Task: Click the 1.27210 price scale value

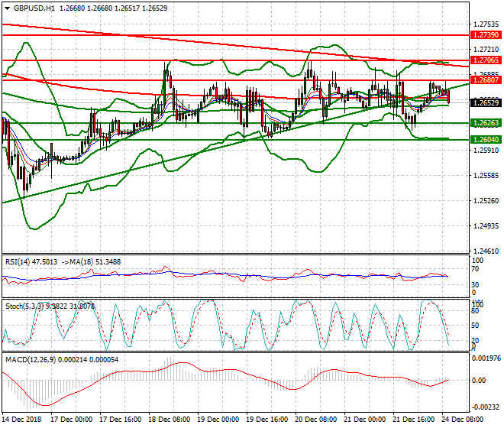Action: pyautogui.click(x=486, y=50)
